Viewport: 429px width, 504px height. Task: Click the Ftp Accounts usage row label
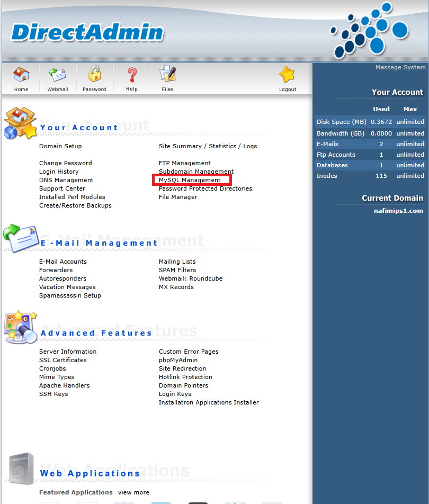pyautogui.click(x=336, y=155)
